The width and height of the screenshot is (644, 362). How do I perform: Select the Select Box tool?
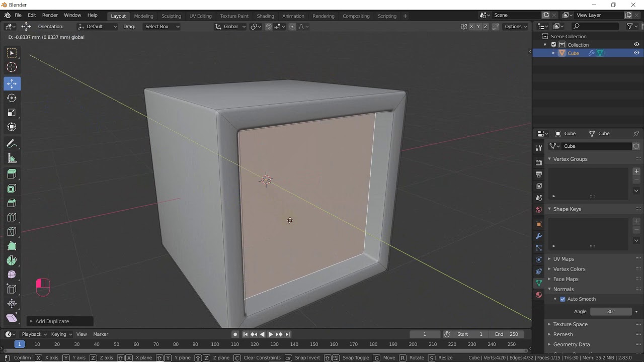[x=12, y=53]
